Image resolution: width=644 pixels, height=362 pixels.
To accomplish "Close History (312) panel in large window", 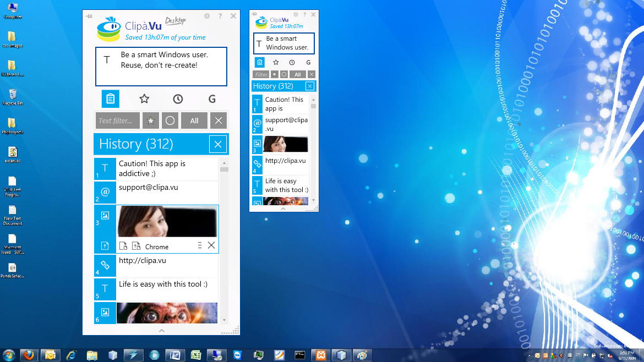I will [218, 144].
